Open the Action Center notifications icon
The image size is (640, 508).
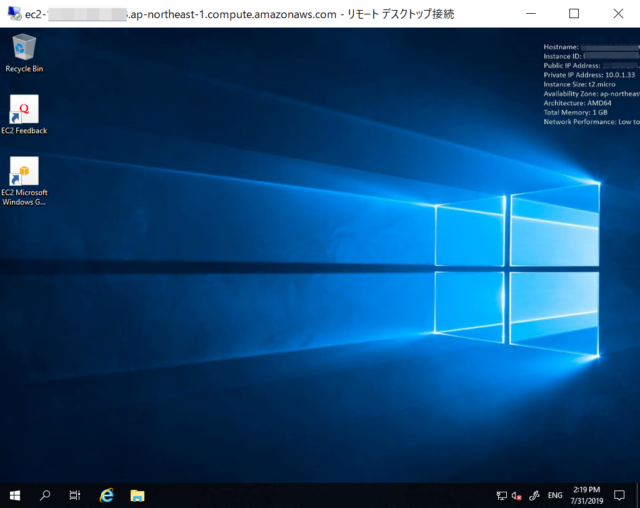(x=619, y=495)
